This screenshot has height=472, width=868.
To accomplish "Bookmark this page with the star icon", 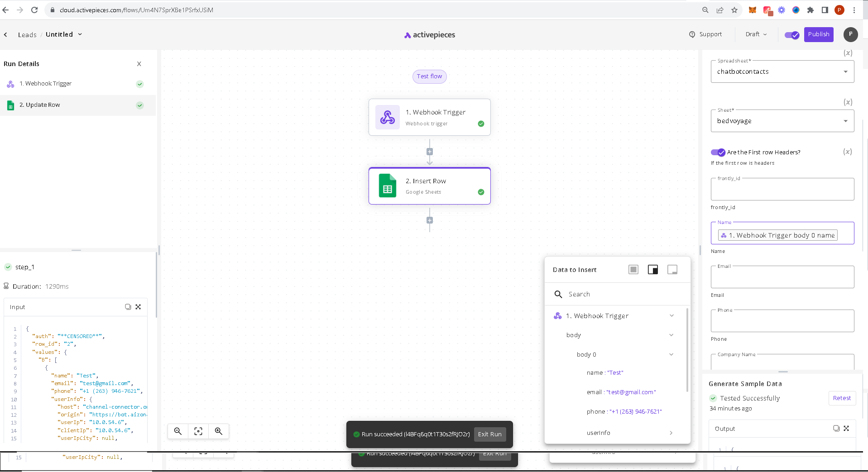I will coord(734,10).
